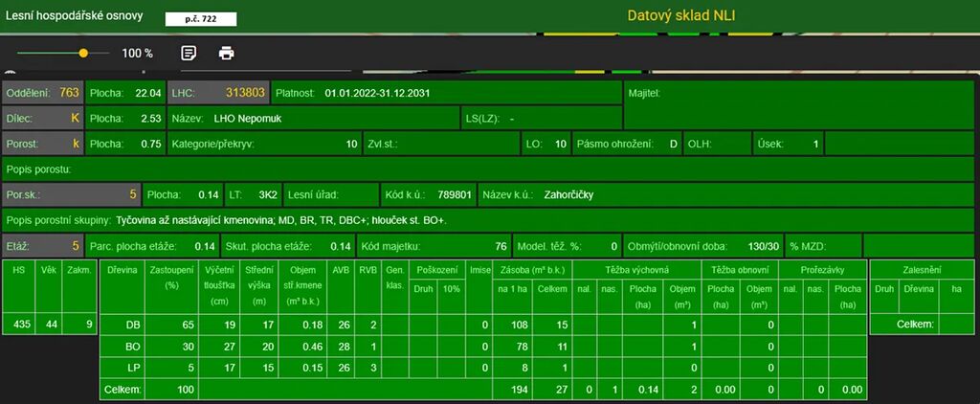980x404 pixels.
Task: Click the p.č. 722 label box
Action: pos(199,18)
